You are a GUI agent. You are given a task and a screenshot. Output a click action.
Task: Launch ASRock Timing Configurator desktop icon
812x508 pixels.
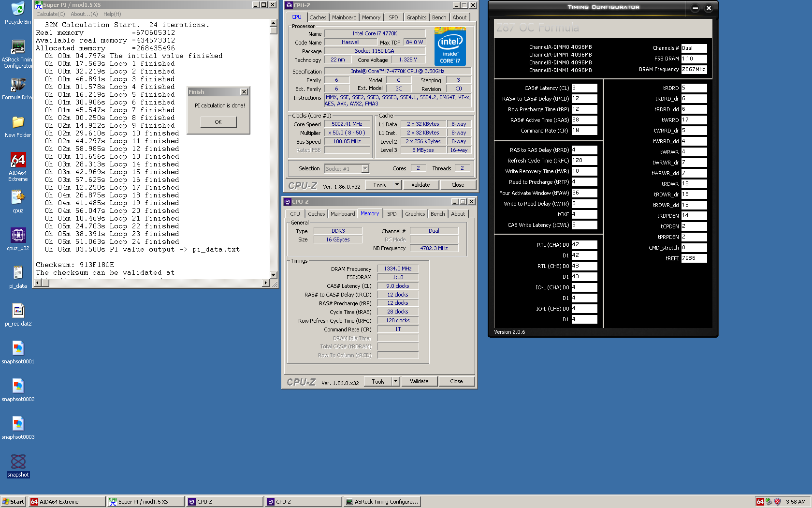coord(18,47)
